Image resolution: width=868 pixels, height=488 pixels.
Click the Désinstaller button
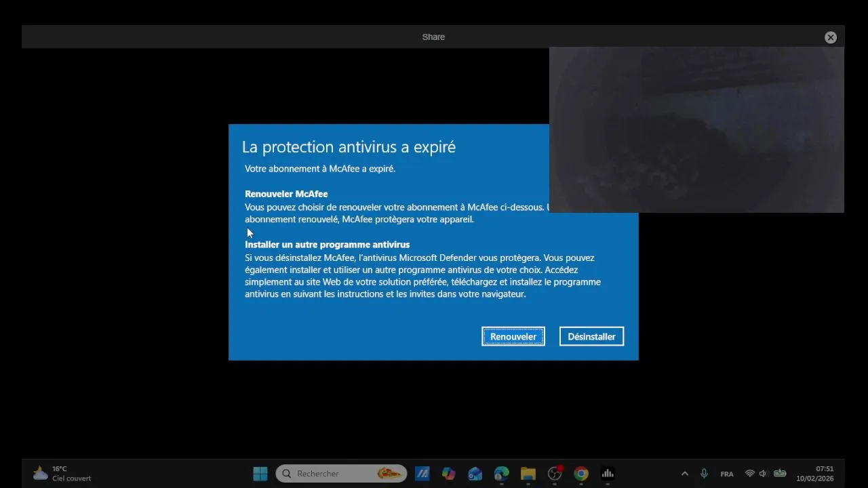tap(591, 336)
